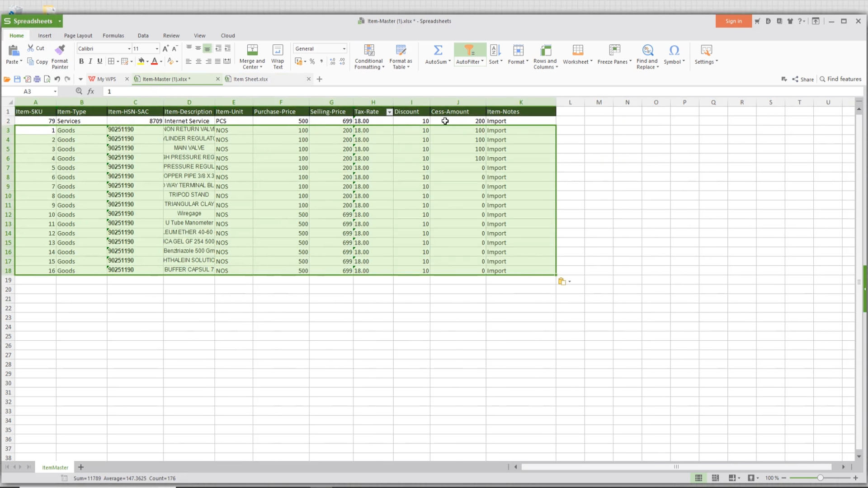
Task: Expand the Name Box A3 dropdown
Action: point(55,92)
